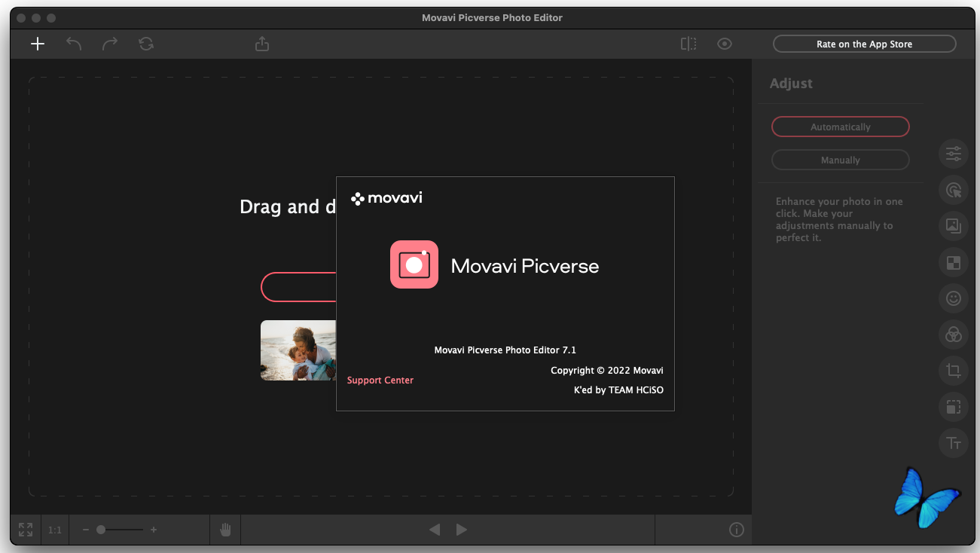Image resolution: width=980 pixels, height=553 pixels.
Task: Select the Automatically adjust option
Action: click(841, 127)
